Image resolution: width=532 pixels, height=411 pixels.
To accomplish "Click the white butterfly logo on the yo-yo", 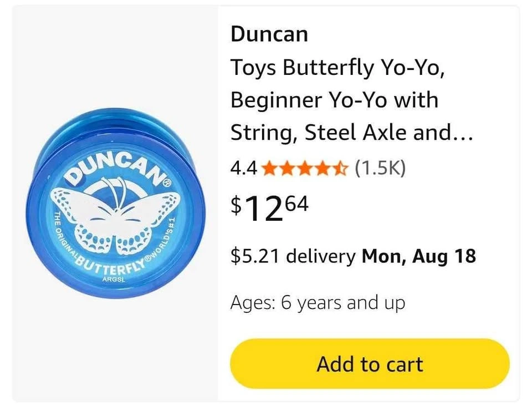I will (115, 217).
